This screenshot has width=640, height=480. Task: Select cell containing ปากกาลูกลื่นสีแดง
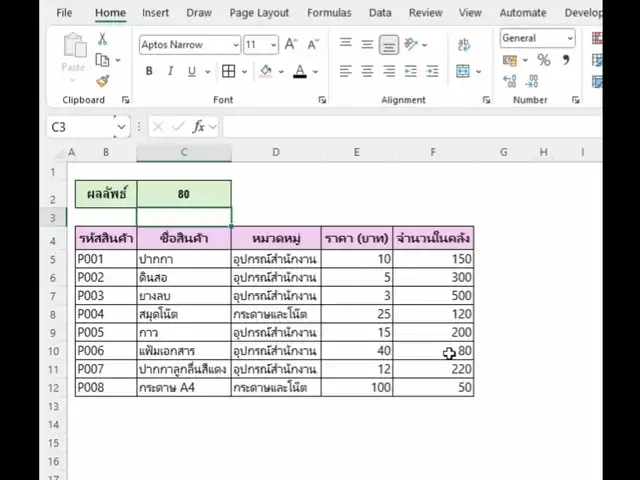coord(183,369)
